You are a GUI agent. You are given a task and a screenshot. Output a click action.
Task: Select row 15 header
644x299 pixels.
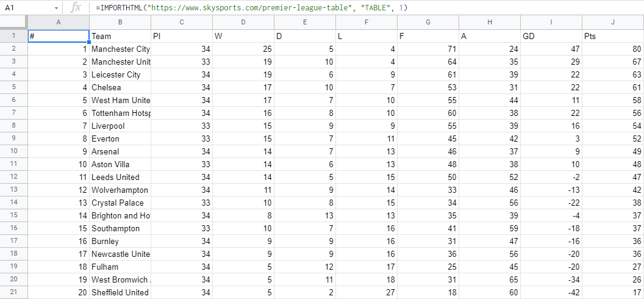click(x=13, y=215)
